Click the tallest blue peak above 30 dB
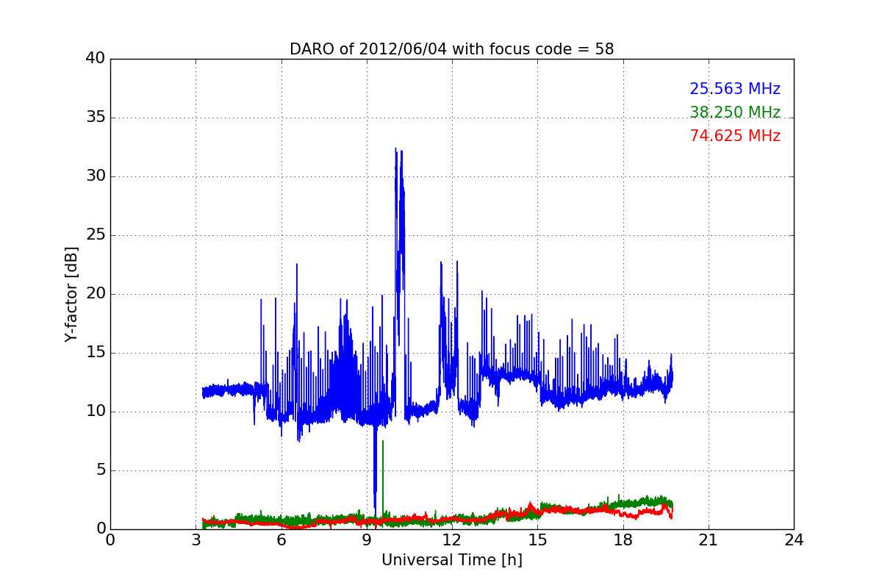 tap(395, 150)
